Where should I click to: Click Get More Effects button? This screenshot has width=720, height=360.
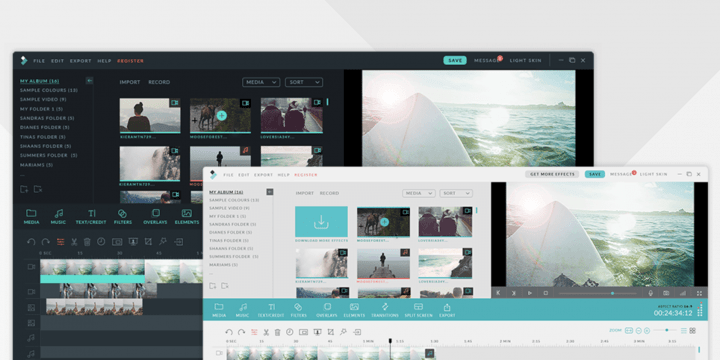point(552,174)
